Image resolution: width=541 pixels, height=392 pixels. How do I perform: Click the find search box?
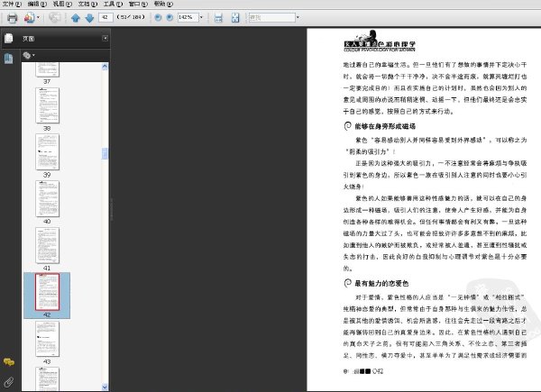272,17
